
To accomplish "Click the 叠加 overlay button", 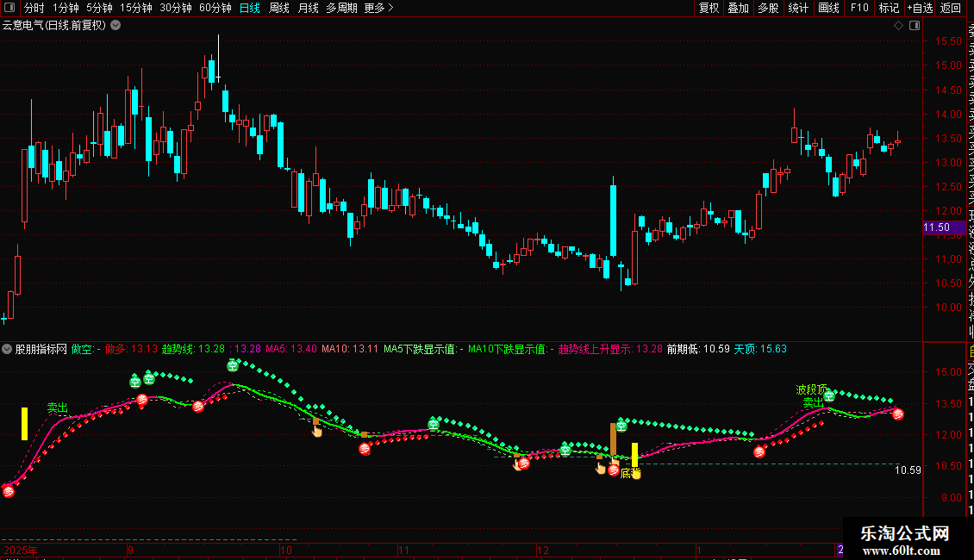I will click(x=738, y=8).
